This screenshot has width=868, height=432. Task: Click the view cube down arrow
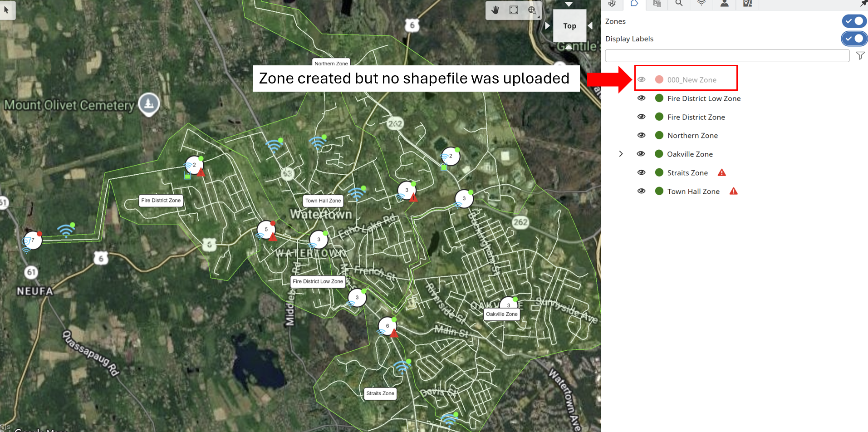coord(569,4)
